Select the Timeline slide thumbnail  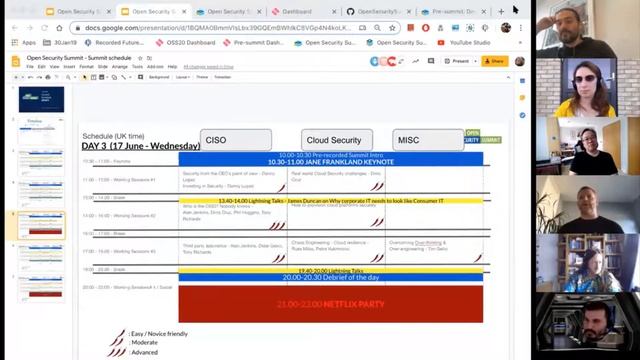[41, 131]
